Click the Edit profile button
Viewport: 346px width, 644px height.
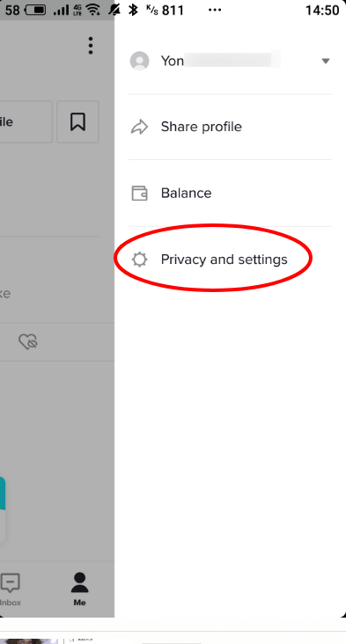click(x=26, y=122)
